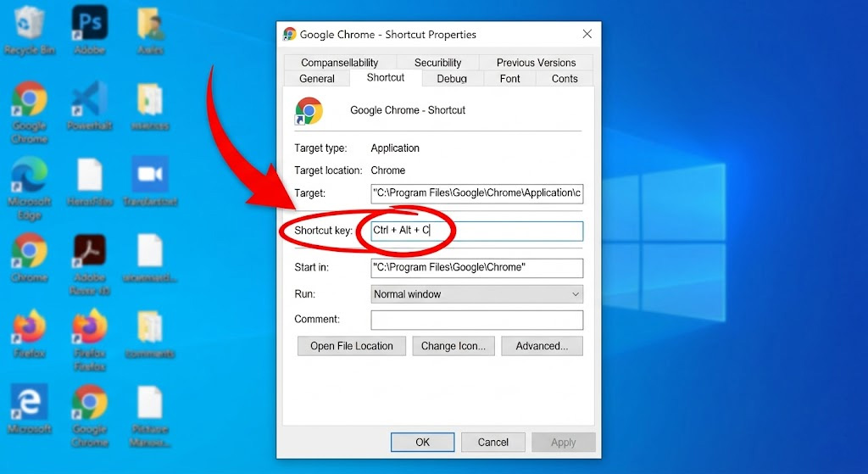Viewport: 868px width, 474px height.
Task: Switch to the Debug tab
Action: tap(452, 79)
